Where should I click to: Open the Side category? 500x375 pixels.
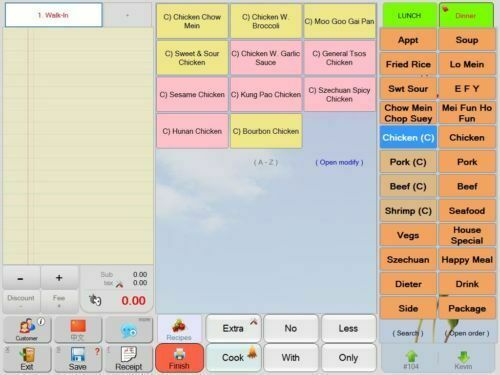tap(408, 308)
